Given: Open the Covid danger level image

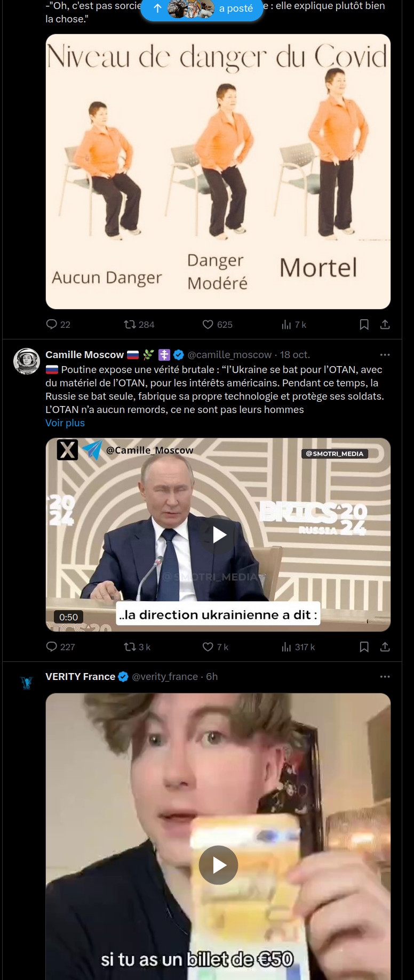Looking at the screenshot, I should pyautogui.click(x=218, y=171).
